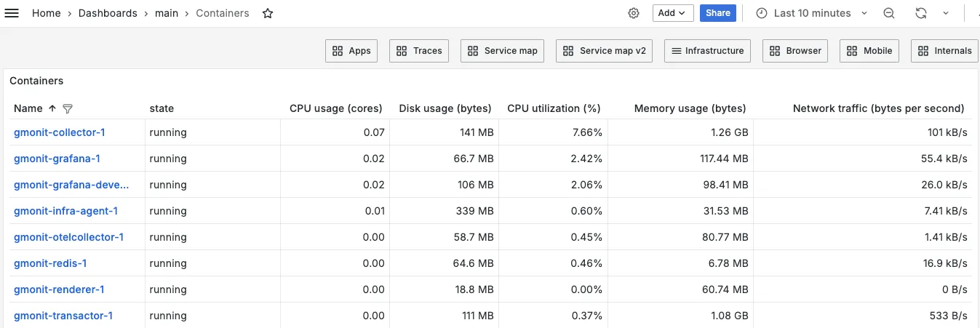The width and height of the screenshot is (980, 328).
Task: Open the Infrastructure dashboard link
Action: pos(707,51)
